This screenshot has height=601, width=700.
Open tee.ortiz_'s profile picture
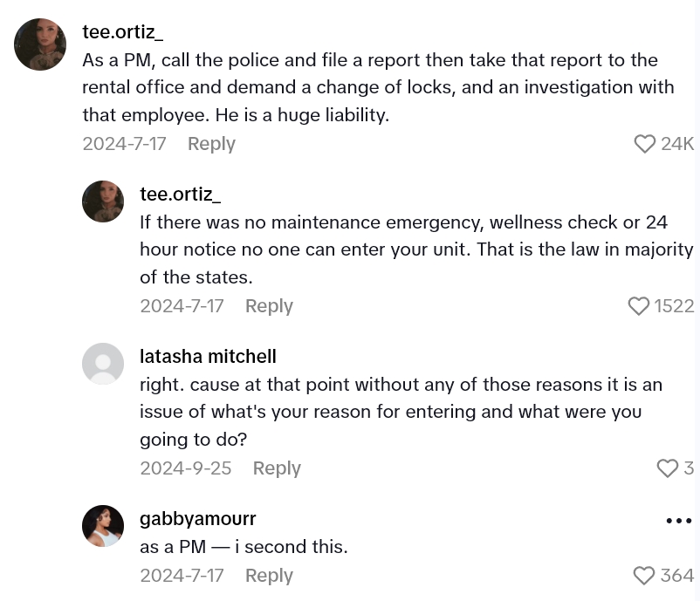point(39,44)
